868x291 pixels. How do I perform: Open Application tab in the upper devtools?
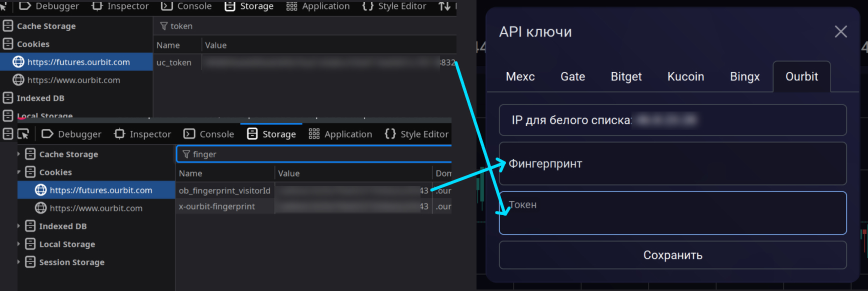click(x=318, y=6)
